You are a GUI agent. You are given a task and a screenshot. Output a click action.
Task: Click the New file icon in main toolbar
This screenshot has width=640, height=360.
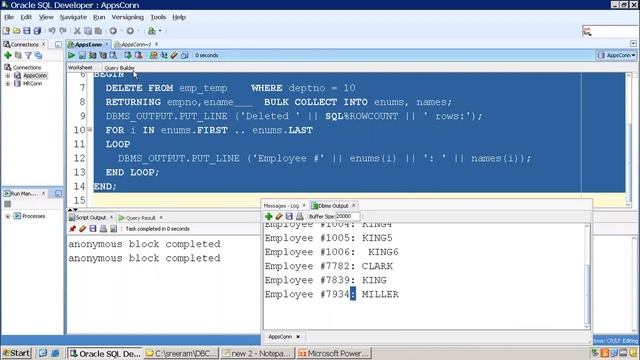tap(6, 31)
